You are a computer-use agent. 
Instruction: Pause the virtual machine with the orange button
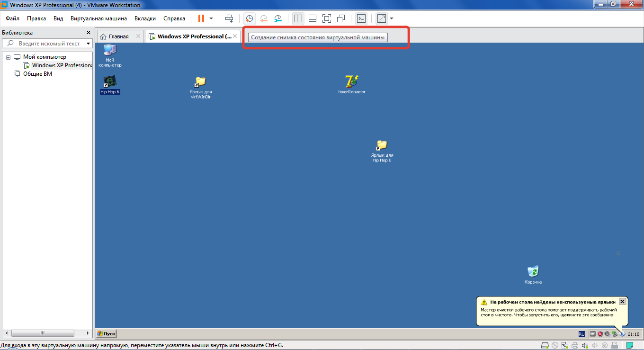point(201,18)
